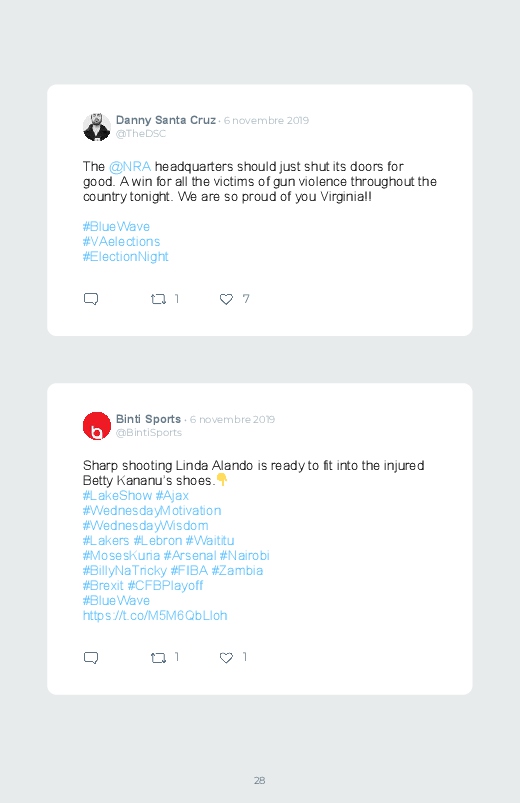Open Binti Sports red logo avatar
520x803 pixels.
pyautogui.click(x=97, y=426)
